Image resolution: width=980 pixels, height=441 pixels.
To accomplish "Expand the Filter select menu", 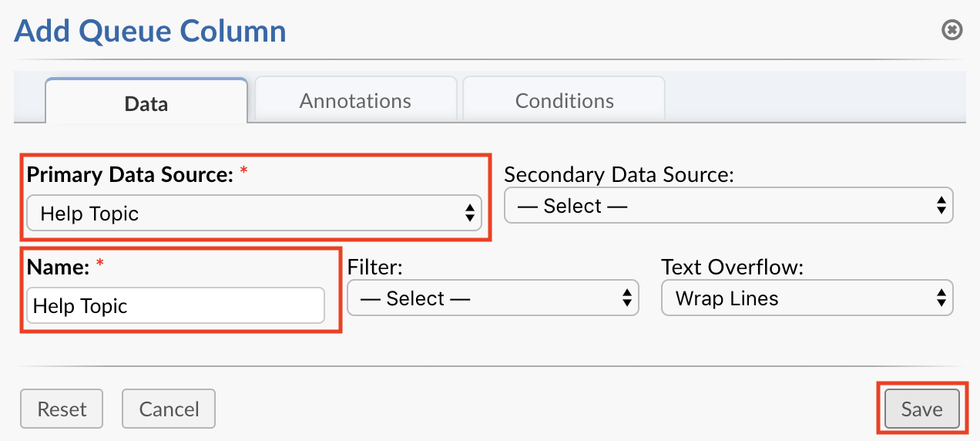I will (x=493, y=298).
